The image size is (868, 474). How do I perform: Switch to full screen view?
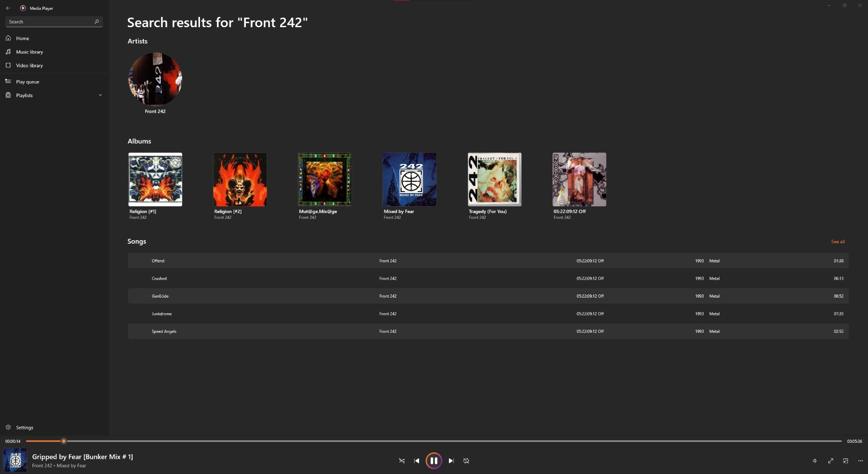click(831, 461)
